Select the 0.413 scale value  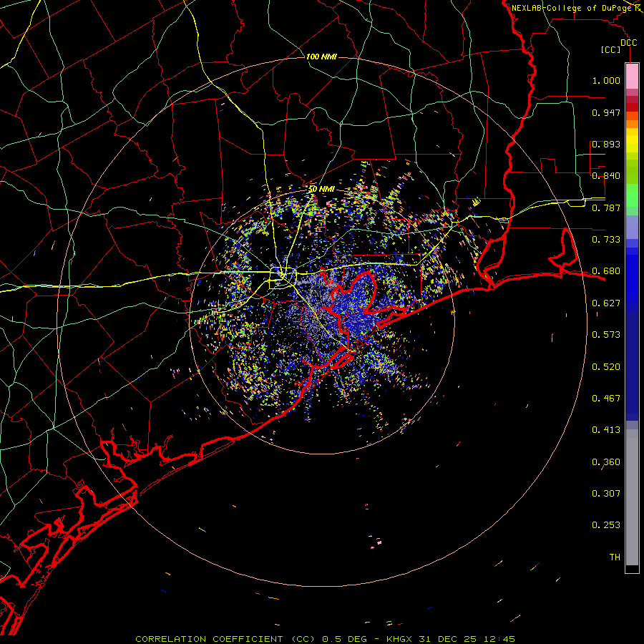click(x=606, y=430)
